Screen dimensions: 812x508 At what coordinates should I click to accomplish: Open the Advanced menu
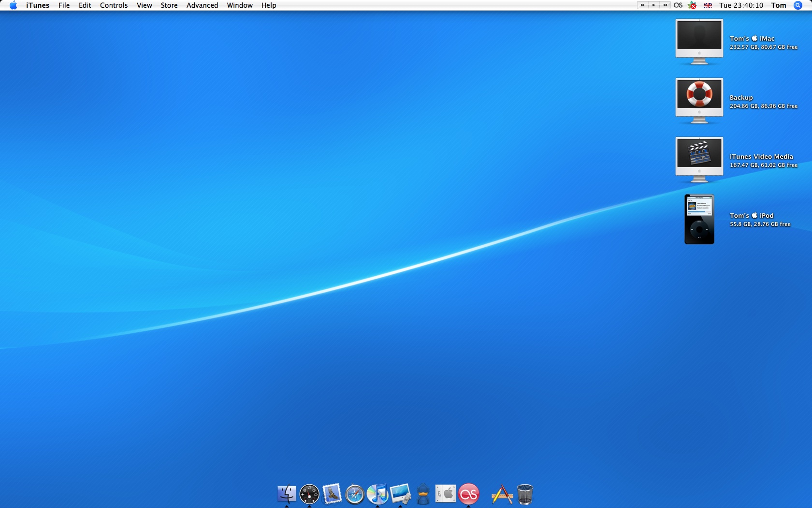click(x=202, y=5)
